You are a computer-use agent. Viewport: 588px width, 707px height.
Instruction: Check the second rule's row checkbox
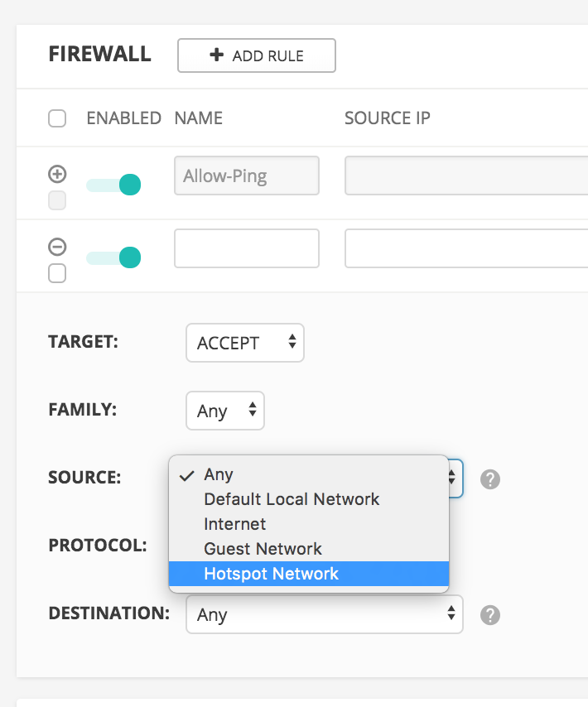57,273
